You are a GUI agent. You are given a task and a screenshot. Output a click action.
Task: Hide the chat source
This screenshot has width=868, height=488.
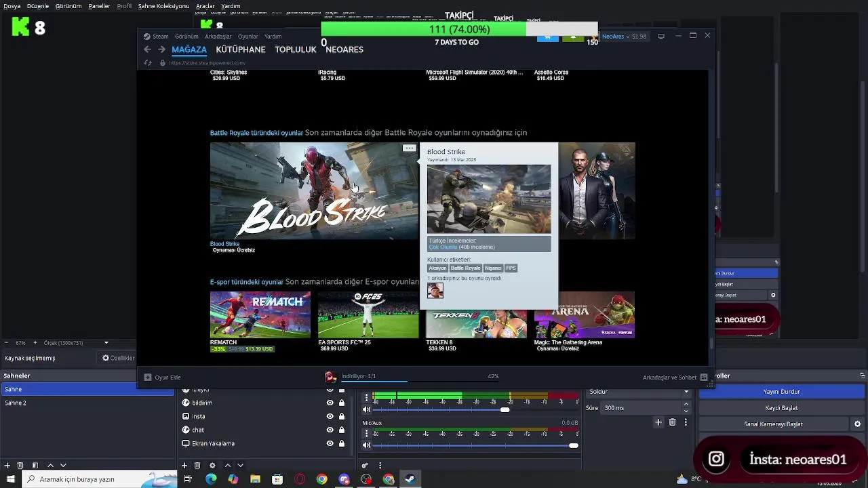coord(330,430)
